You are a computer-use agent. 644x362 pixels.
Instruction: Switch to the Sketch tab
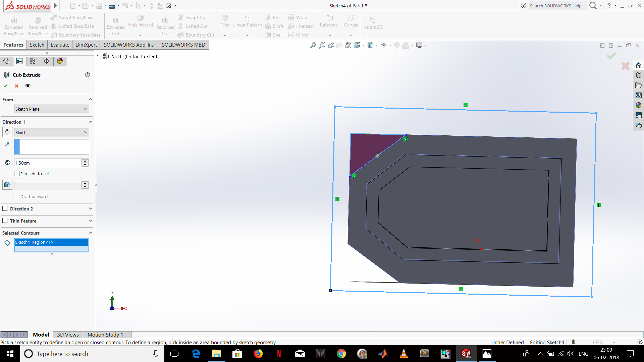tap(37, 45)
